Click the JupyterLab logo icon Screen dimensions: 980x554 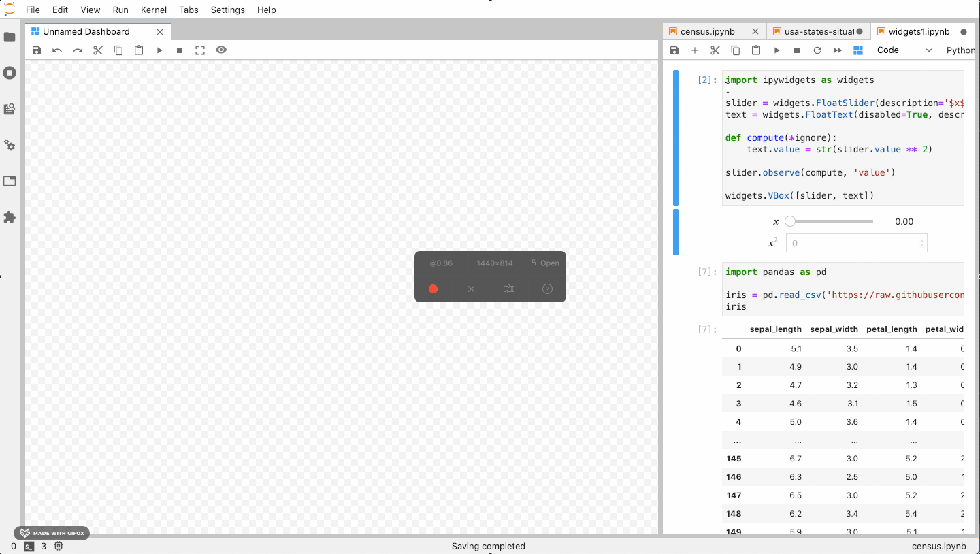(10, 9)
